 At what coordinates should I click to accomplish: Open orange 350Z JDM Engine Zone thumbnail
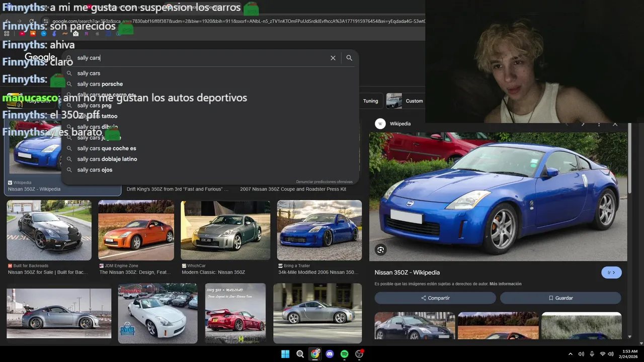point(136,230)
